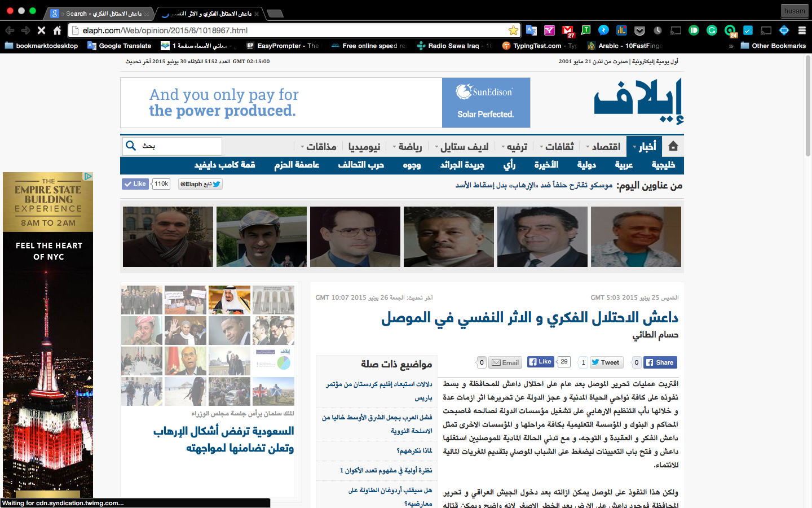
Task: Click the Pushbullet extension icon
Action: pos(694,30)
